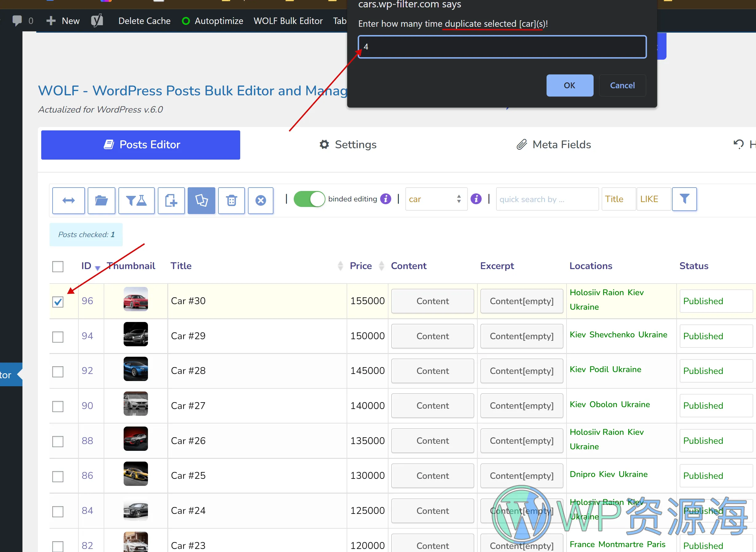Viewport: 756px width, 552px height.
Task: Click Content button for Car #27
Action: click(x=432, y=406)
